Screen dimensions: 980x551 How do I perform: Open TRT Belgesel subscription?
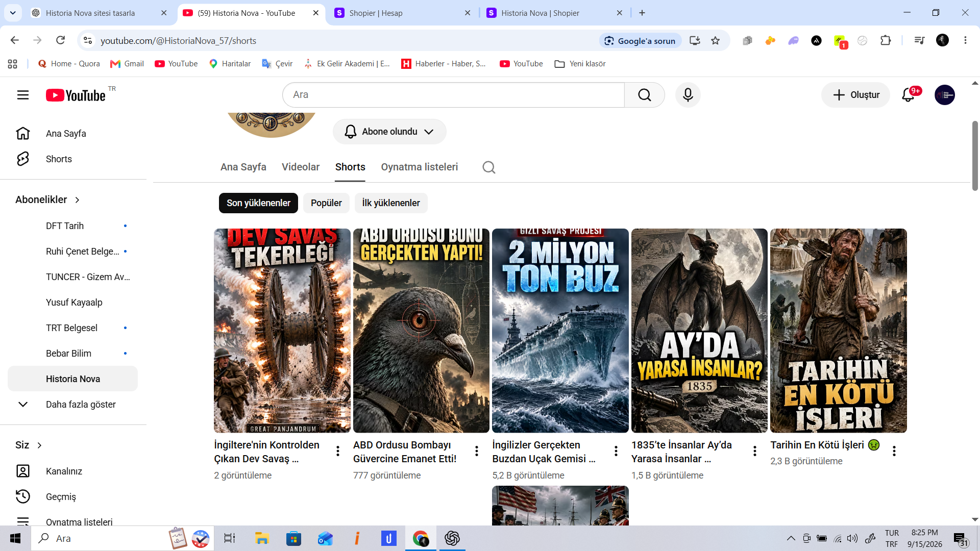click(73, 328)
